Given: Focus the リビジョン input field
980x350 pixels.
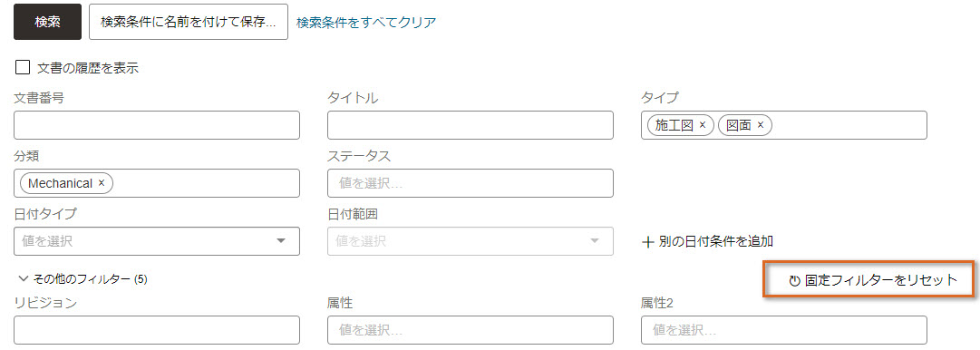Looking at the screenshot, I should 157,329.
